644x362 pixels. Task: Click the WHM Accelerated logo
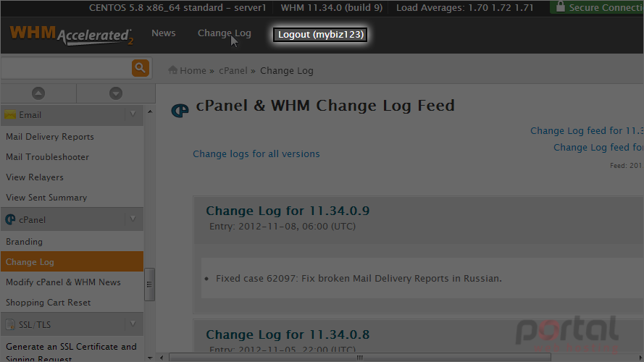72,35
